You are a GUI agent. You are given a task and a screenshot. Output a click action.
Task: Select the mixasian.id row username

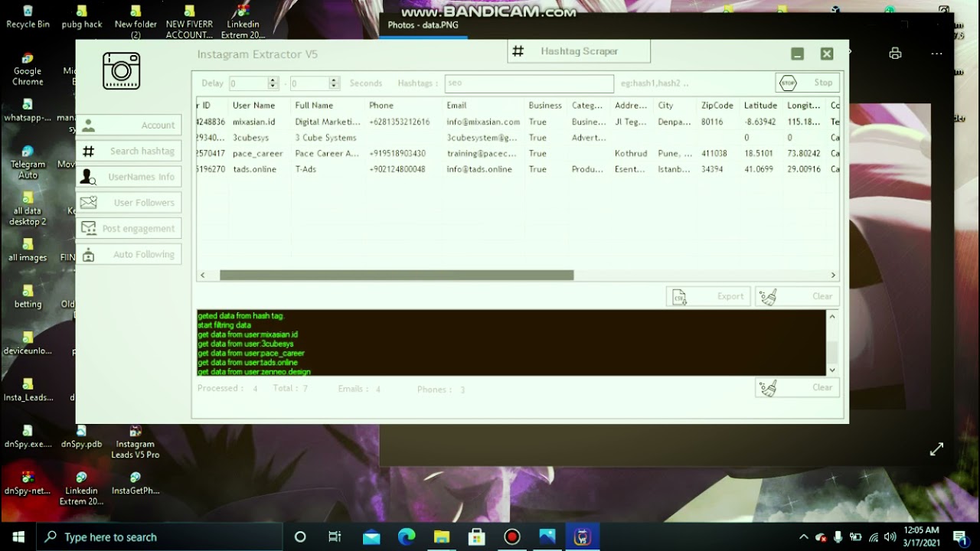[x=254, y=122]
